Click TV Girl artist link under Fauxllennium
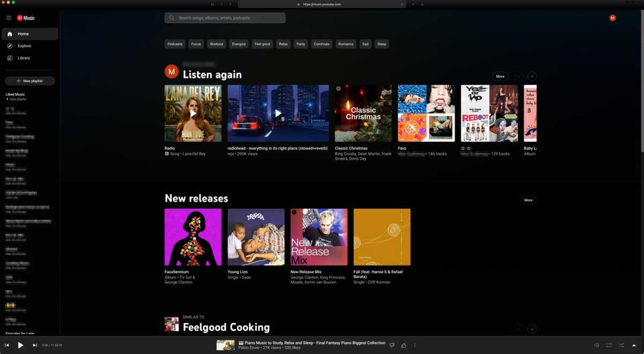The image size is (644, 354). tap(185, 277)
